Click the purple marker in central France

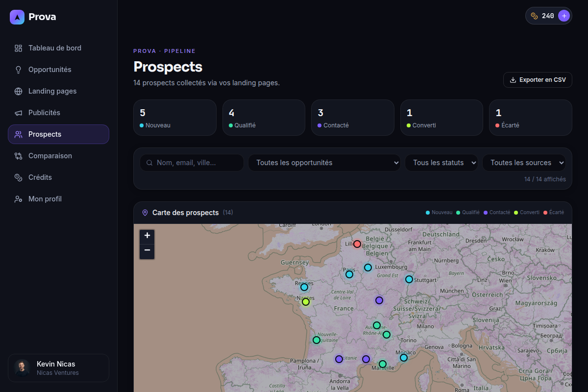point(379,300)
